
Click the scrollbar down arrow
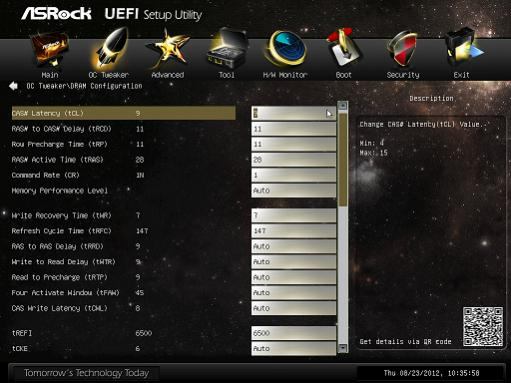pos(343,348)
